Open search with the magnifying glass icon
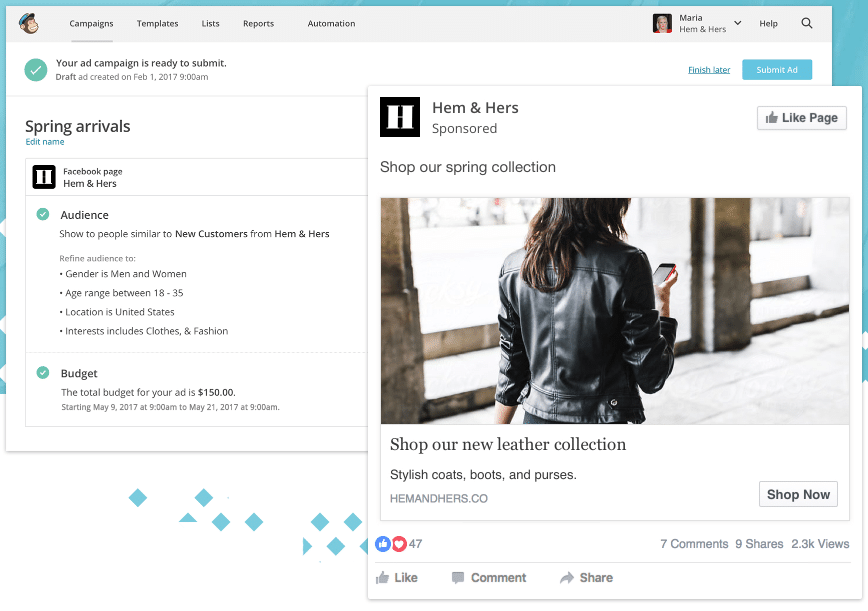868x611 pixels. pos(807,23)
